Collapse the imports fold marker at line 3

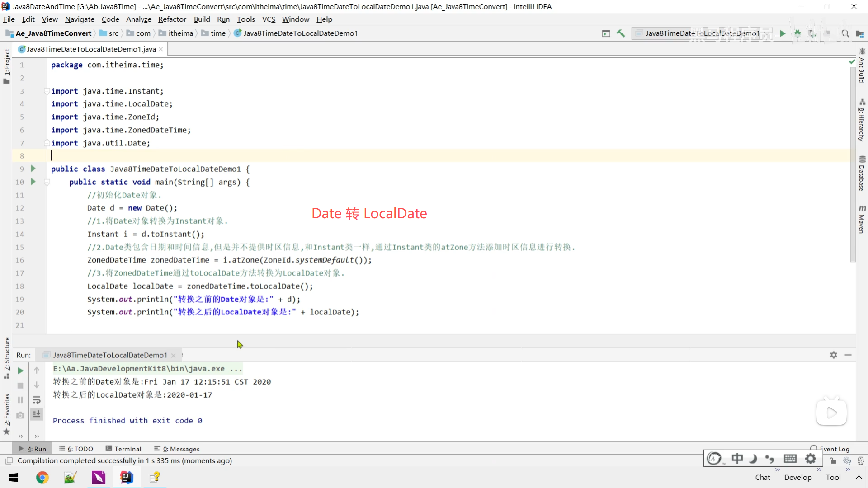click(47, 91)
